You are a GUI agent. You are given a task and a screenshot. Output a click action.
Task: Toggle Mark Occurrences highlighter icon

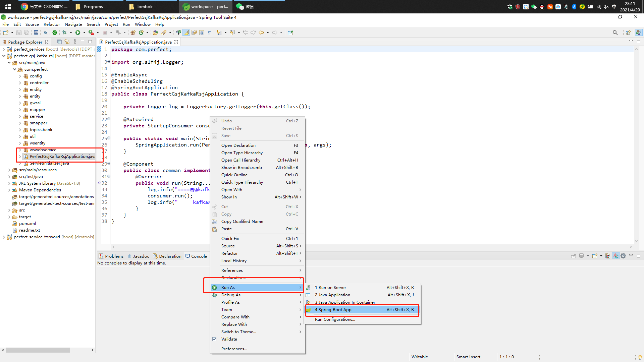click(186, 33)
